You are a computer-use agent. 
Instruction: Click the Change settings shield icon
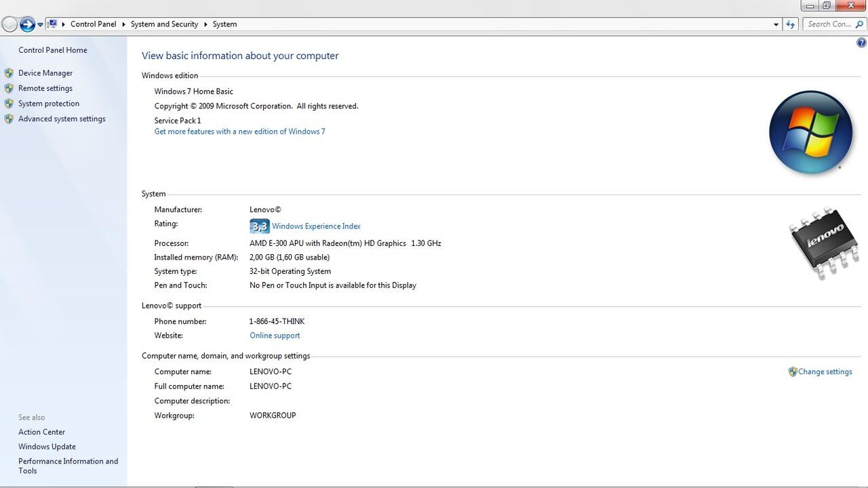pyautogui.click(x=793, y=371)
